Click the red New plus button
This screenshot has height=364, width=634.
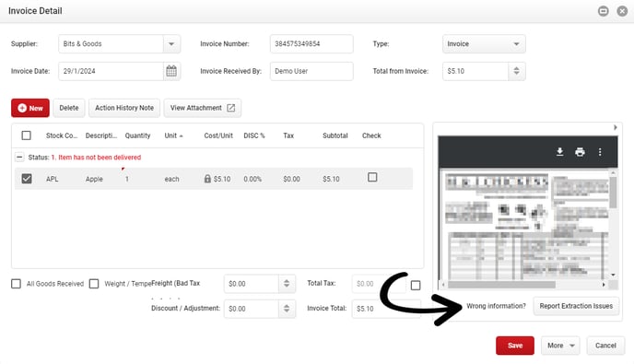(30, 108)
